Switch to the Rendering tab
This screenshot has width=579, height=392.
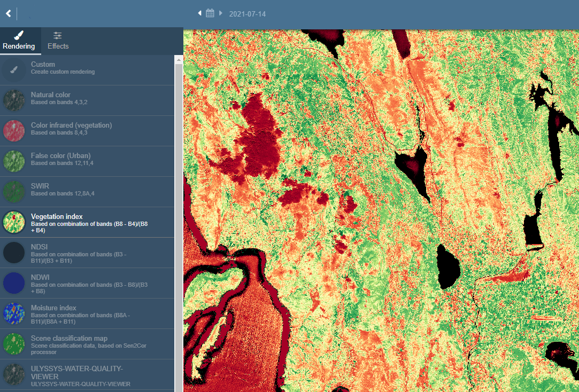tap(19, 41)
